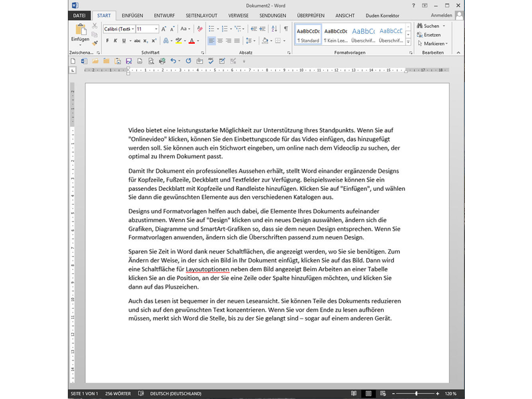Open the line spacing dropdown
The height and width of the screenshot is (399, 532).
pos(251,41)
